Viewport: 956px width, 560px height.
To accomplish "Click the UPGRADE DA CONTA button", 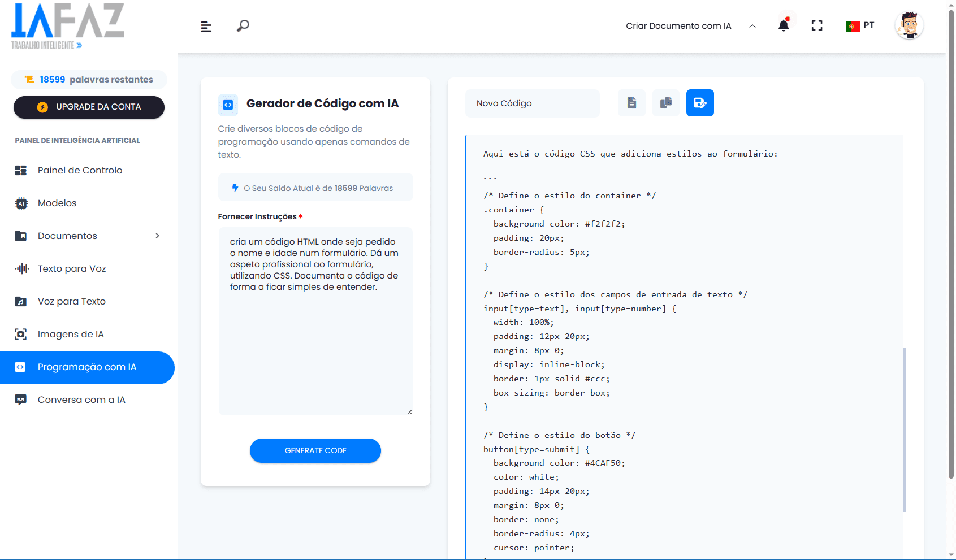I will [x=89, y=107].
